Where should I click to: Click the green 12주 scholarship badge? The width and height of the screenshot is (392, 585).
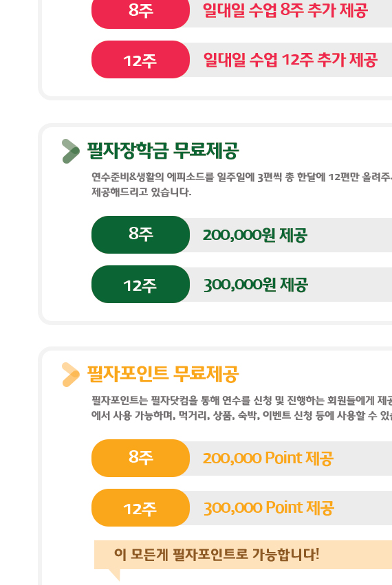(x=140, y=285)
